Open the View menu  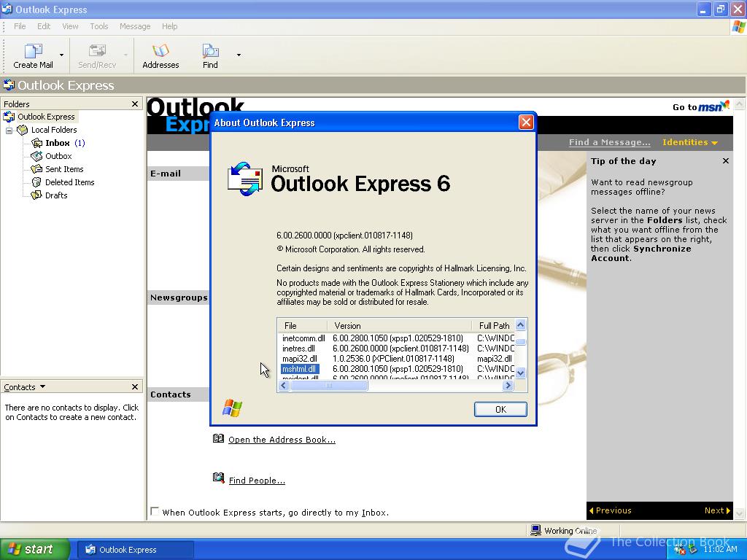70,26
